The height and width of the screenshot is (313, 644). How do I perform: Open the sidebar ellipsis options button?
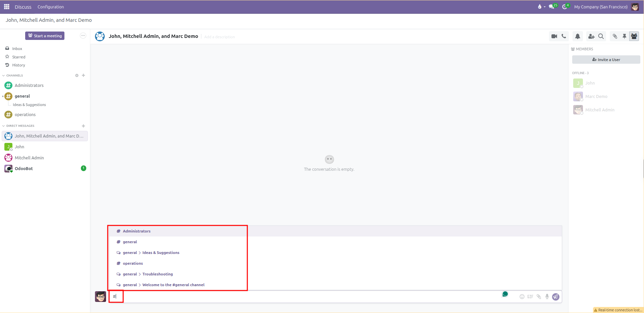tap(83, 36)
